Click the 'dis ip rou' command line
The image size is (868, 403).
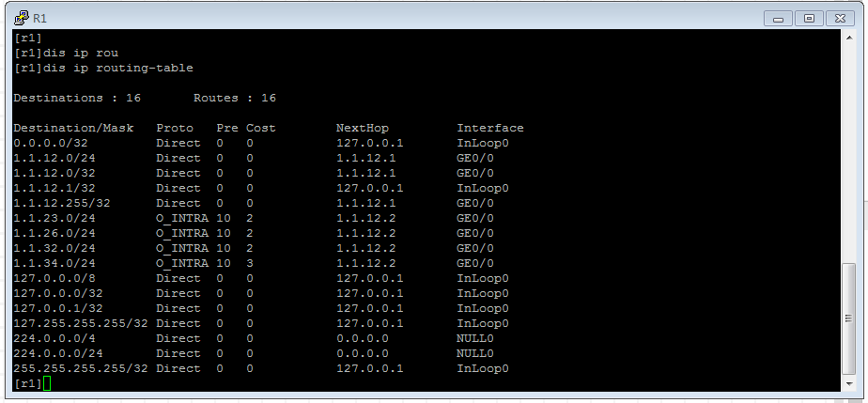(66, 54)
